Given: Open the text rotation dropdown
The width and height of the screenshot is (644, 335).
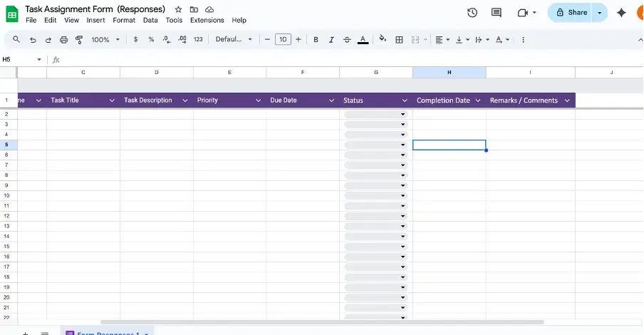Looking at the screenshot, I should tap(502, 40).
